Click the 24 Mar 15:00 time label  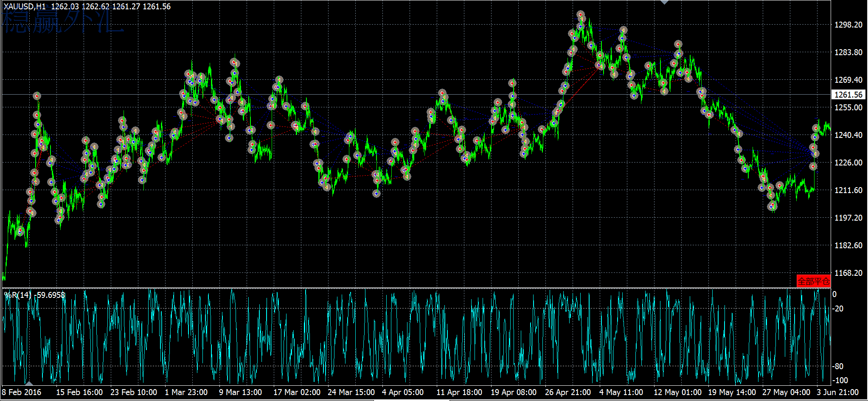click(x=351, y=392)
